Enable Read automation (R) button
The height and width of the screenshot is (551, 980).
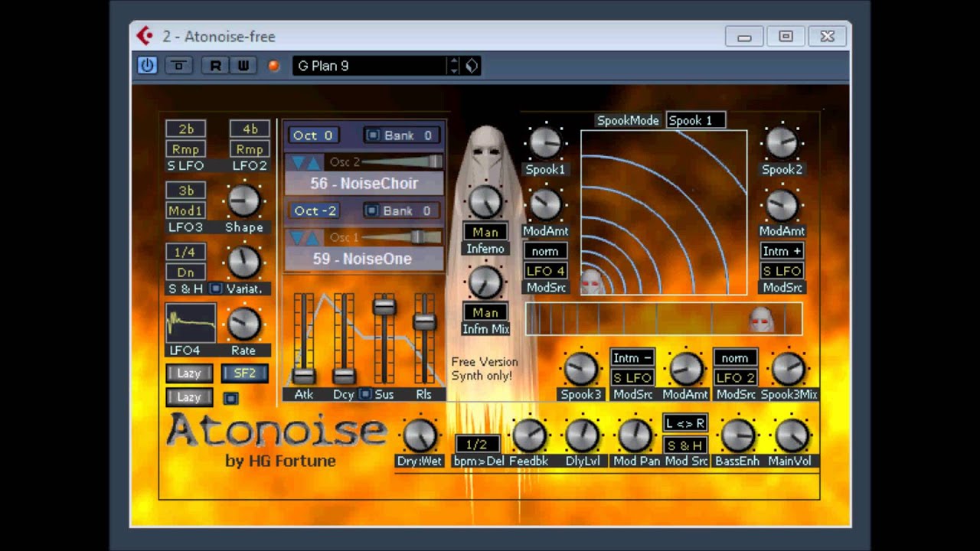215,66
